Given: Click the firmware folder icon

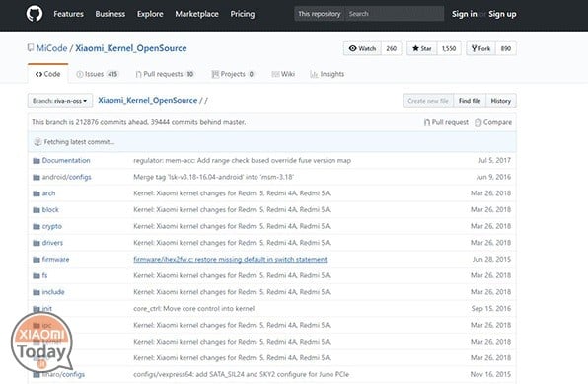Looking at the screenshot, I should [x=37, y=260].
